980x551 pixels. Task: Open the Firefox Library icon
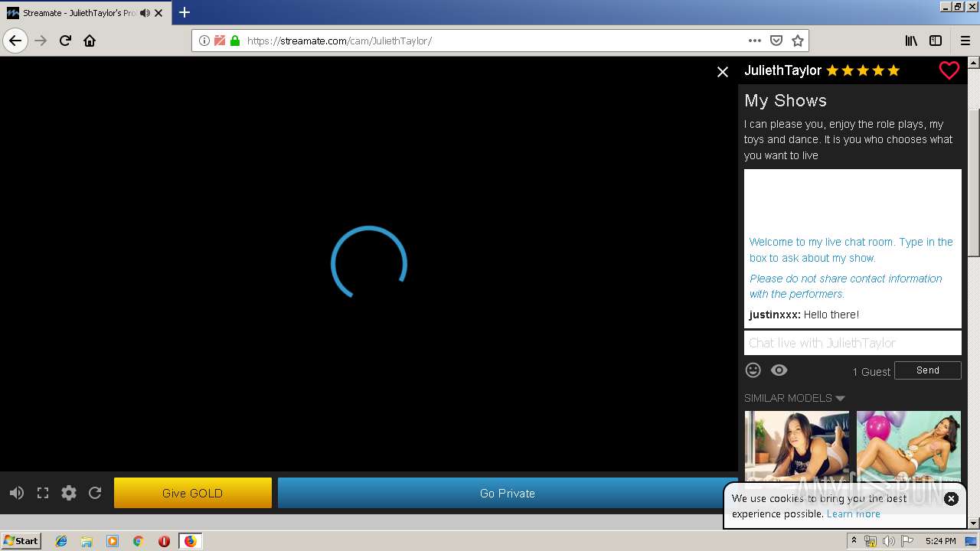pos(911,41)
